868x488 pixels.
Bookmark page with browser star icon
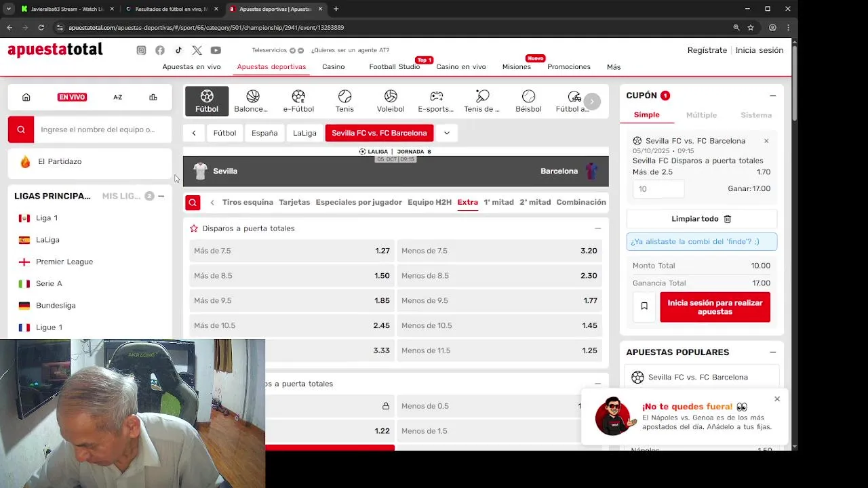point(751,28)
